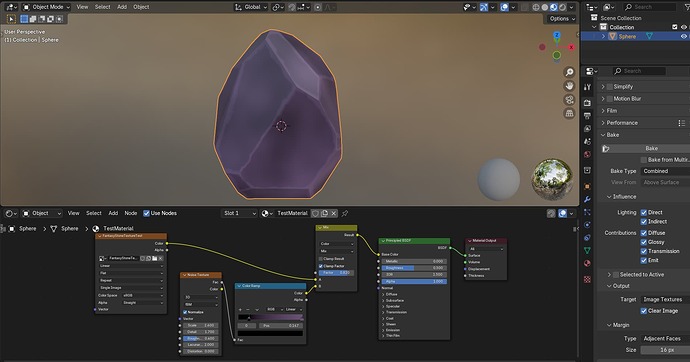The height and width of the screenshot is (362, 690).
Task: Toggle Diffuse contribution checkbox
Action: 644,233
